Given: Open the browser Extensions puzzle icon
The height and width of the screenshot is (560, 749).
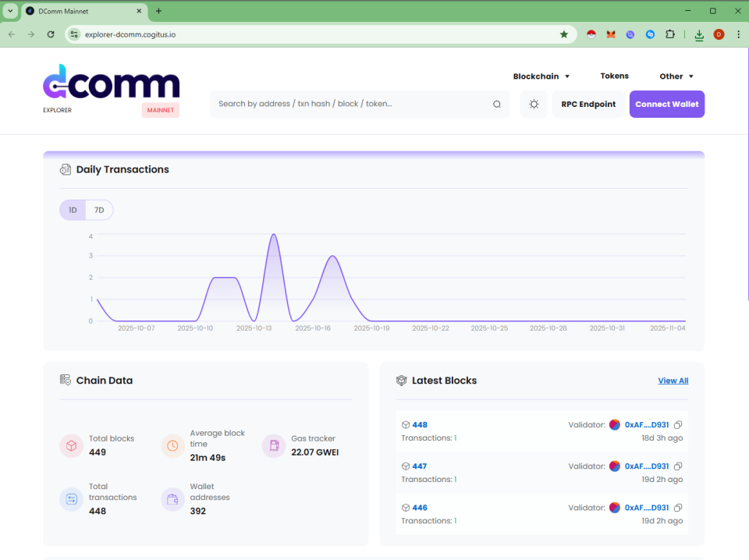Looking at the screenshot, I should 670,34.
